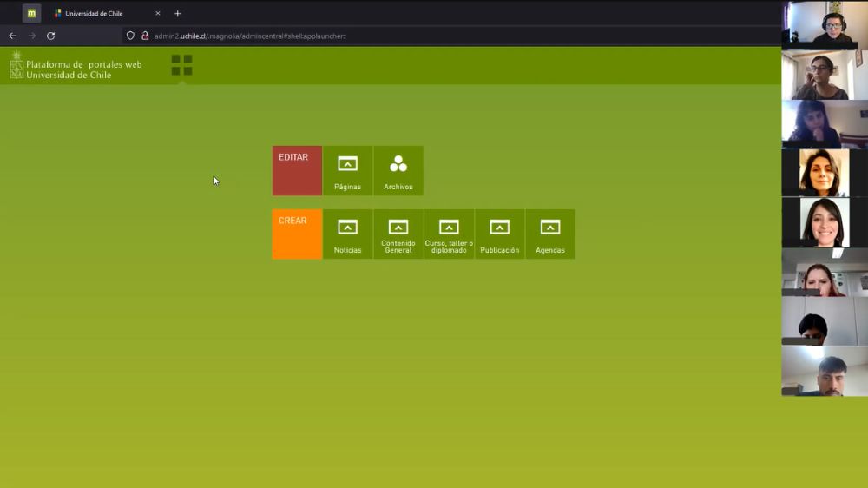This screenshot has height=488, width=868.
Task: Select the participant video wearing a headset
Action: [x=825, y=24]
